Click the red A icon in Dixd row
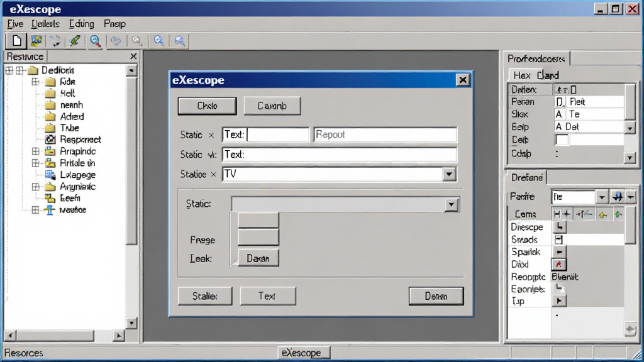The image size is (644, 362). (x=559, y=265)
